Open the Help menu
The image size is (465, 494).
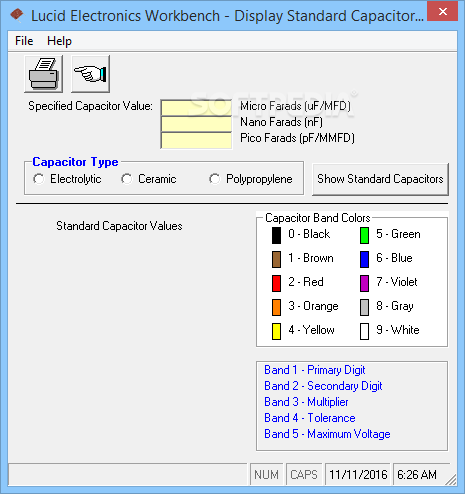pos(59,41)
